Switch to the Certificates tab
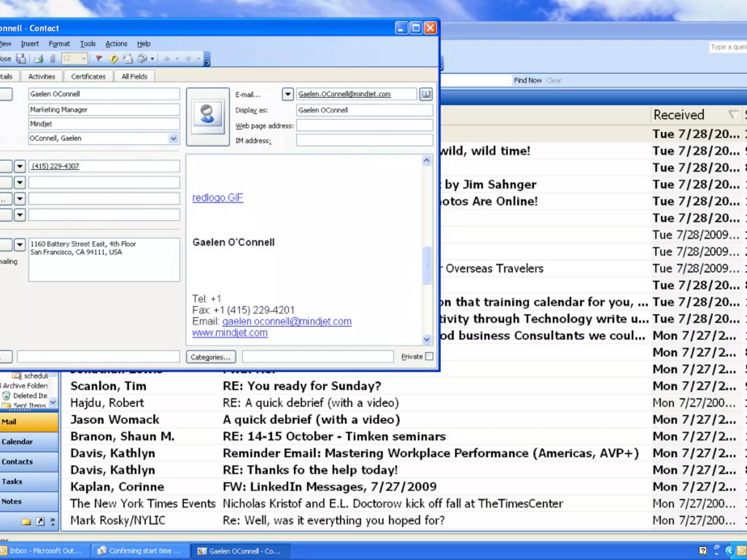This screenshot has height=560, width=747. [x=88, y=77]
